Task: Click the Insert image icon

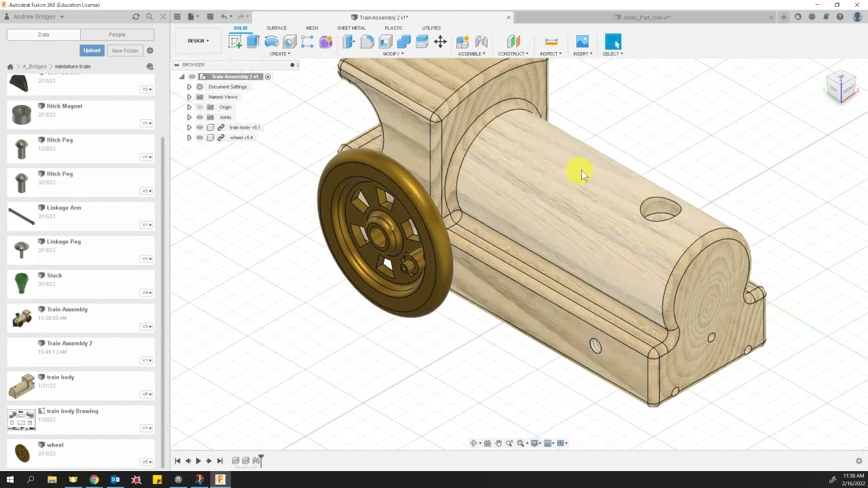Action: click(582, 42)
